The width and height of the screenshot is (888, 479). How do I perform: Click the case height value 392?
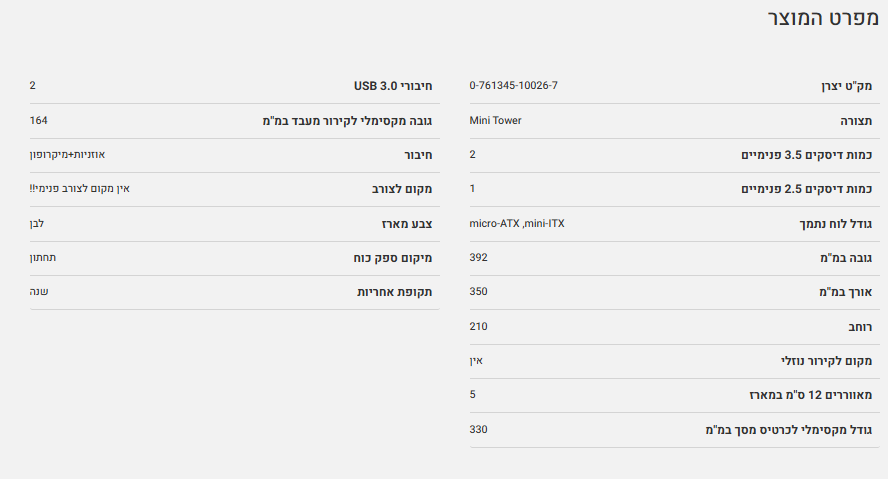478,258
